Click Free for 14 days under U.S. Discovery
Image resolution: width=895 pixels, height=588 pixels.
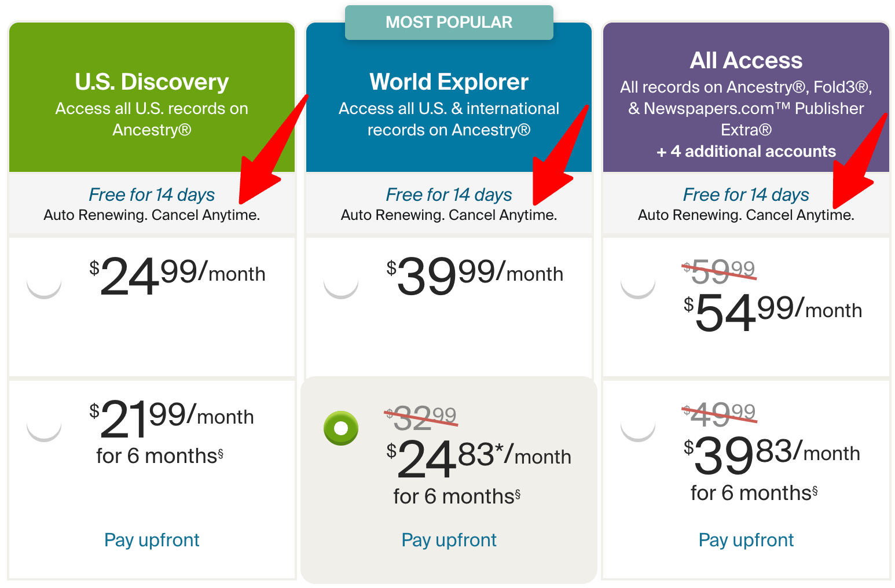click(x=152, y=194)
